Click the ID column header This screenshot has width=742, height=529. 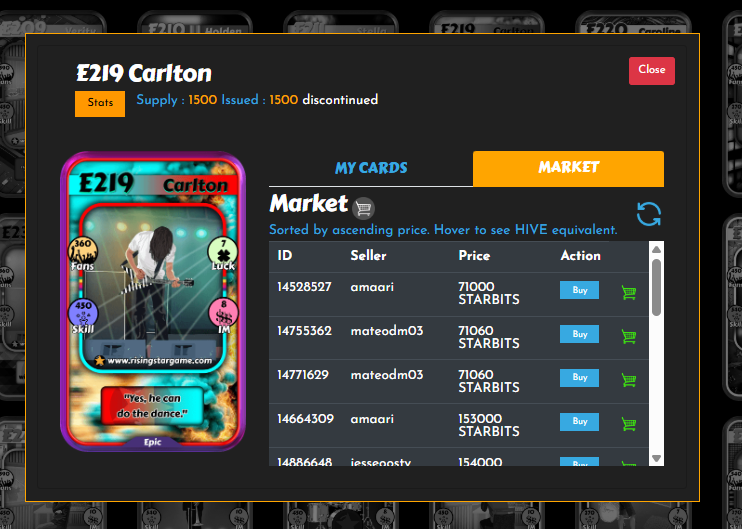tap(284, 256)
